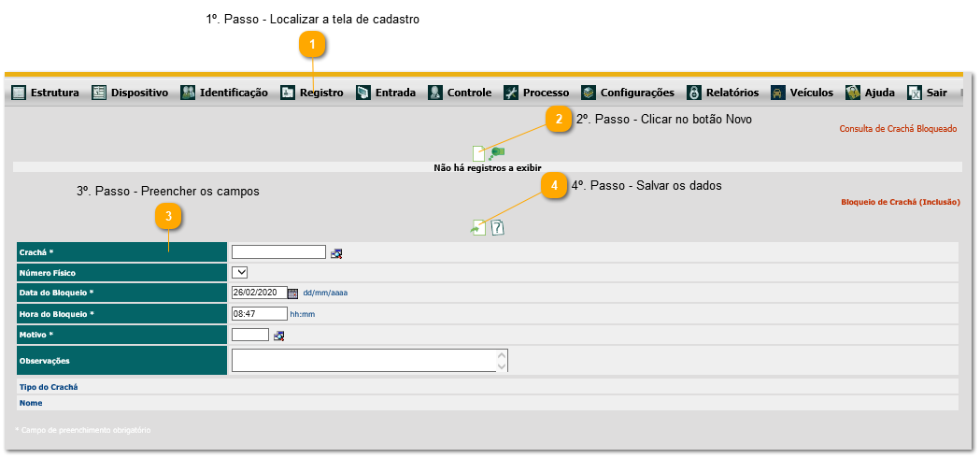Focus the Crachá input field
This screenshot has width=980, height=458.
278,251
